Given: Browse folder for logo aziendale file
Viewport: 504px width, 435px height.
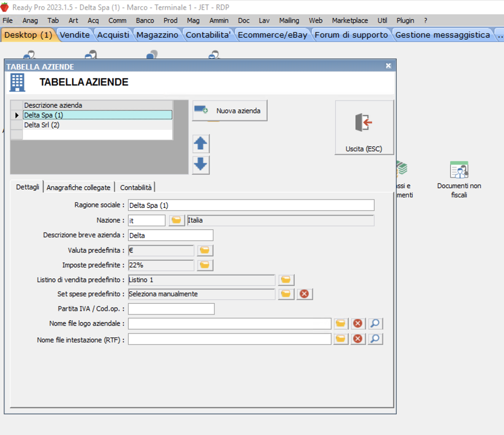Looking at the screenshot, I should (x=341, y=323).
